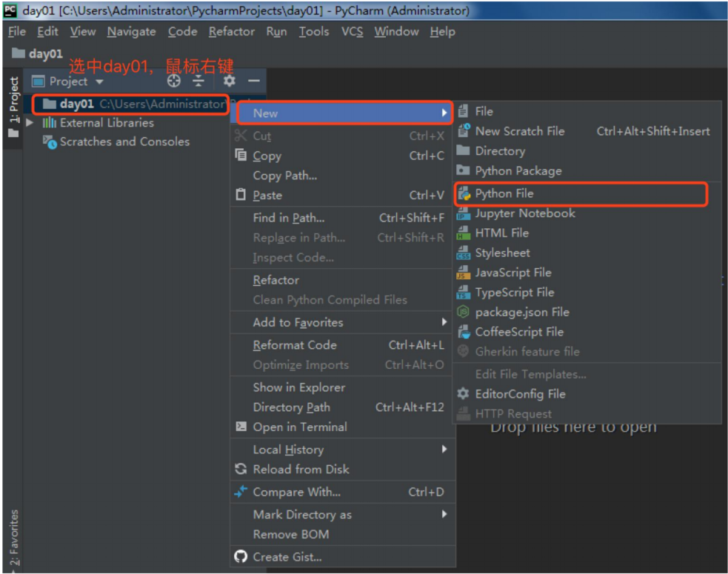The image size is (728, 574).
Task: Open the Code menu
Action: (182, 32)
